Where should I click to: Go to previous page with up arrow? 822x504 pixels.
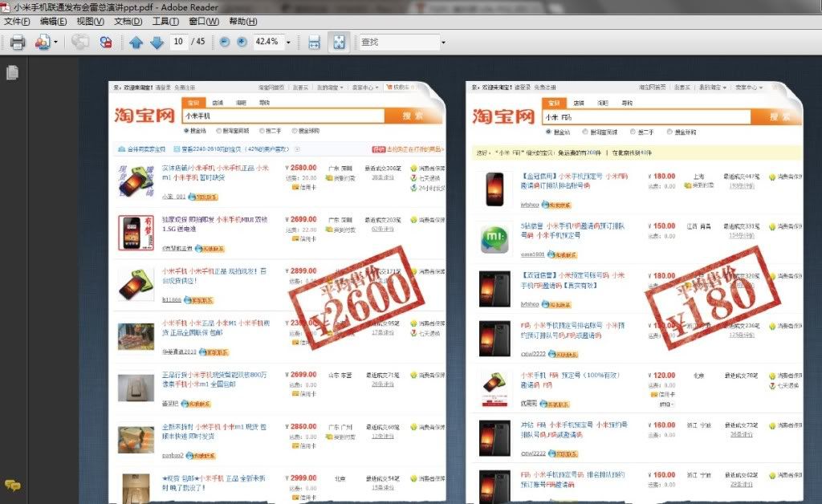pyautogui.click(x=136, y=43)
